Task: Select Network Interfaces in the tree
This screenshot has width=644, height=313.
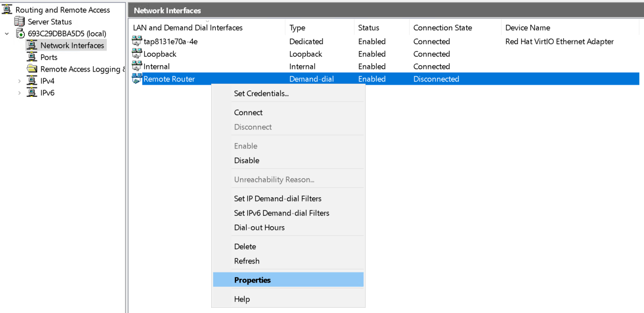Action: click(72, 45)
